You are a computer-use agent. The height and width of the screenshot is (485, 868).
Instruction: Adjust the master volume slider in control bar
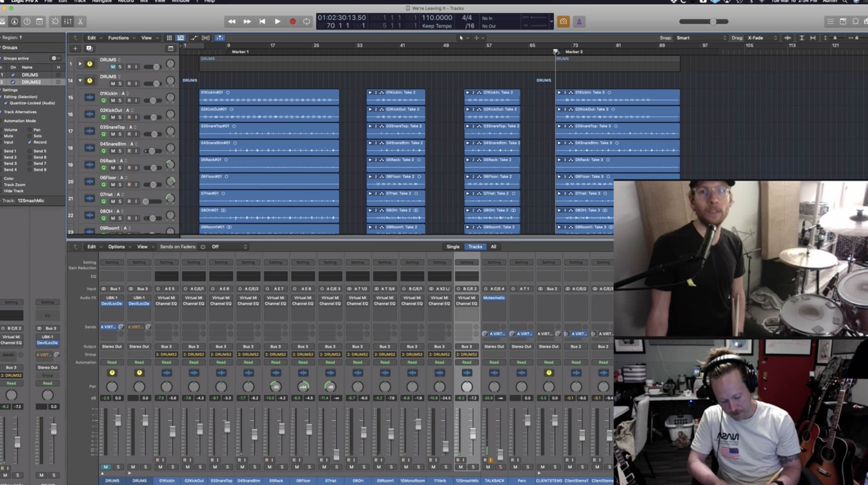[703, 22]
